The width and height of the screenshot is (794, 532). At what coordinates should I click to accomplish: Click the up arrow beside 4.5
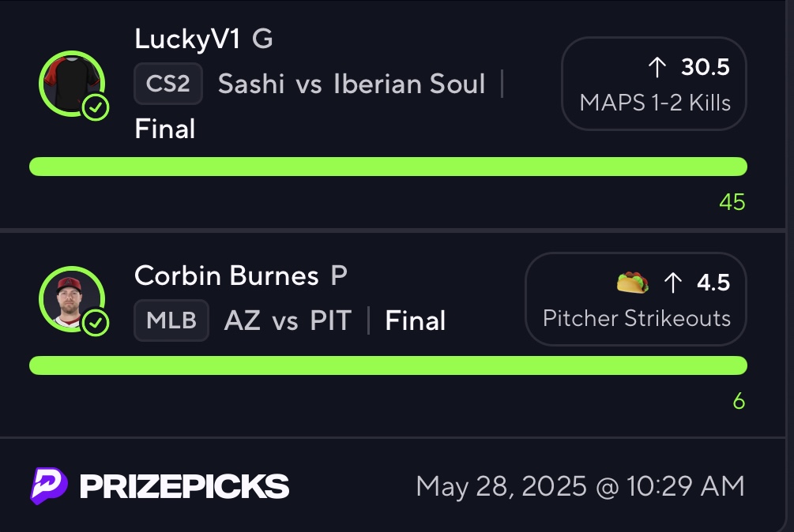[673, 283]
